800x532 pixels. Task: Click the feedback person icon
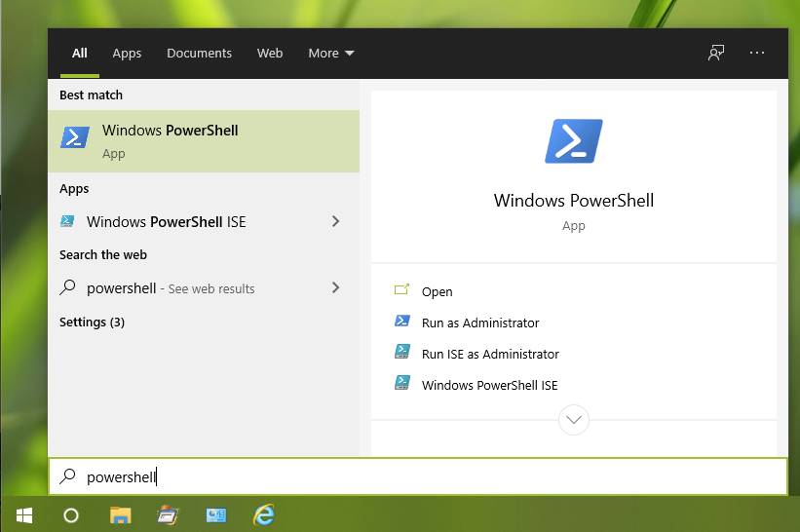click(716, 53)
